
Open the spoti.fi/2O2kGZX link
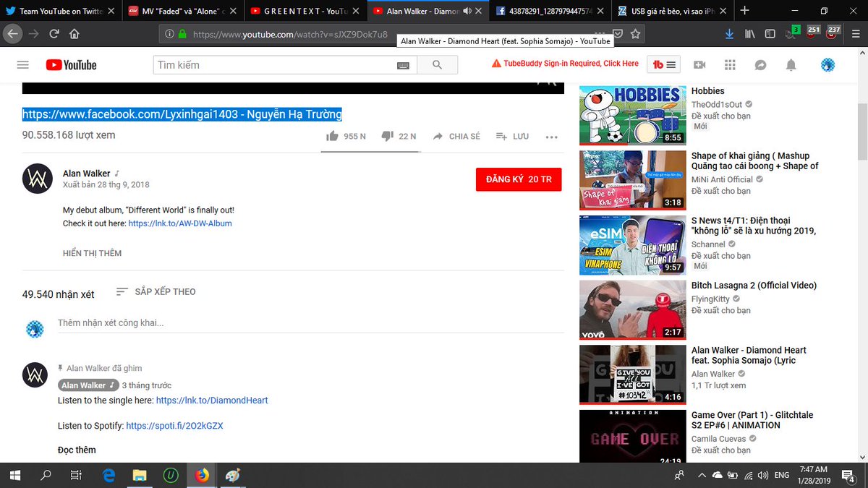[x=174, y=426]
